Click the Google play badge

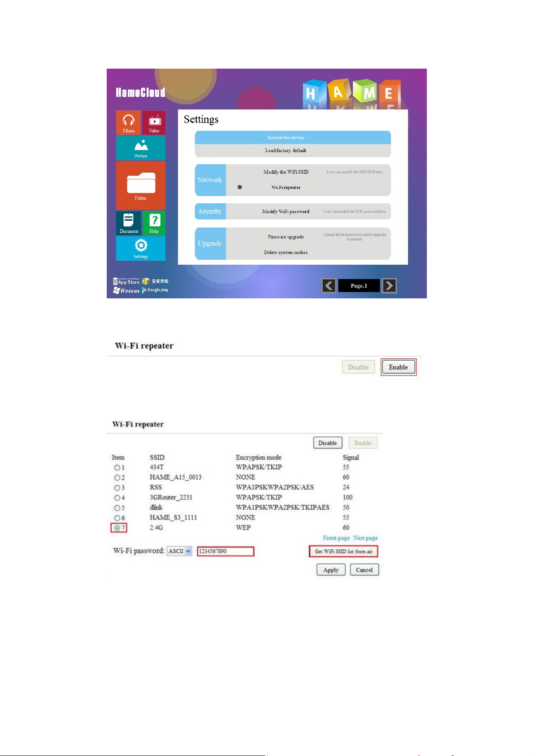155,290
